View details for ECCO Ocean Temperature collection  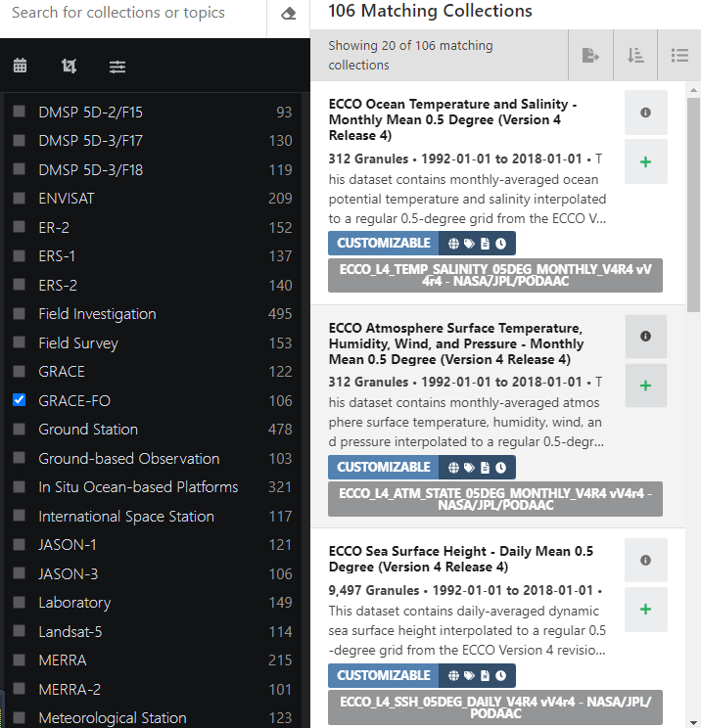tap(646, 113)
